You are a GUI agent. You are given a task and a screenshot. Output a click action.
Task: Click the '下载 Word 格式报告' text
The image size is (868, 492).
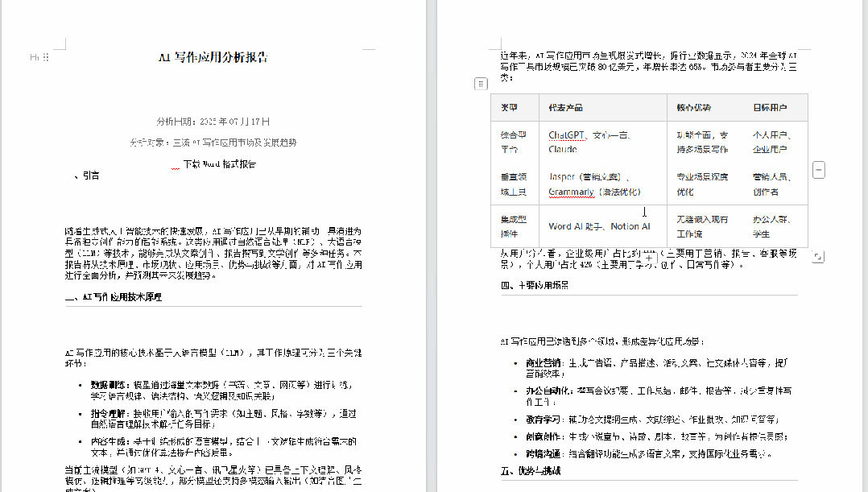220,163
